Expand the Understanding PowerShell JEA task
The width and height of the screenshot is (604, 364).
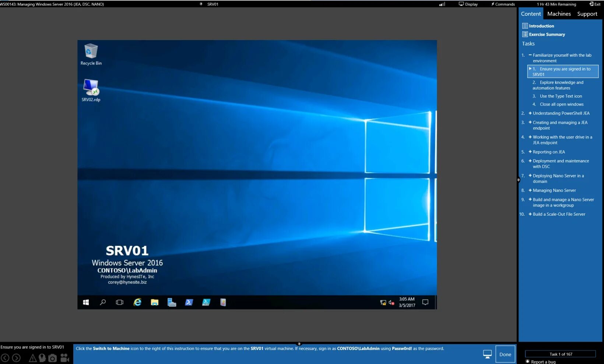(530, 113)
